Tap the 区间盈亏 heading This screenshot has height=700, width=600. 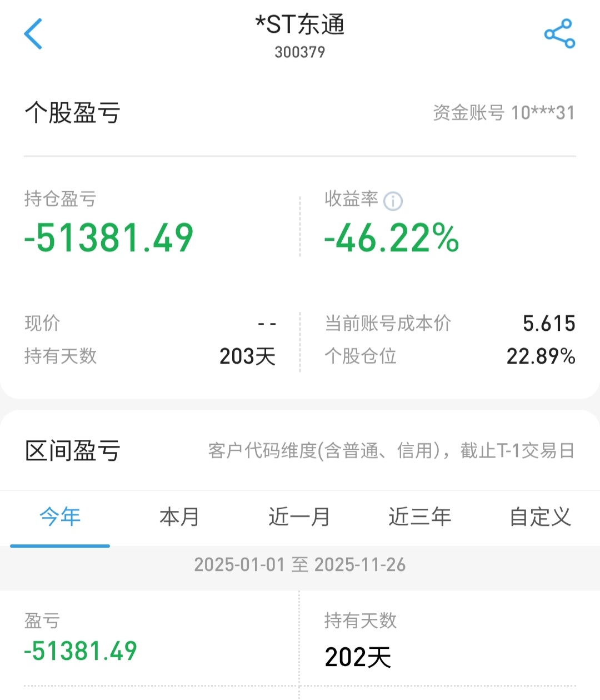tap(72, 450)
